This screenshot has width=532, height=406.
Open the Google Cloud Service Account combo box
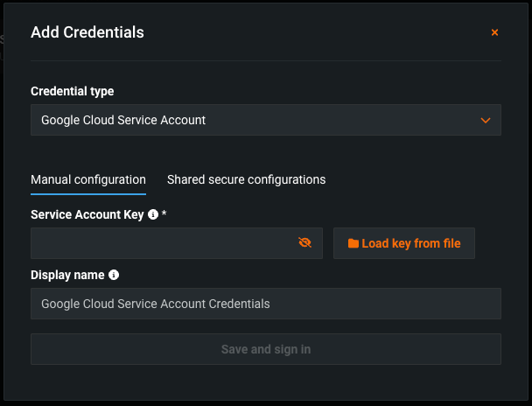pyautogui.click(x=254, y=120)
